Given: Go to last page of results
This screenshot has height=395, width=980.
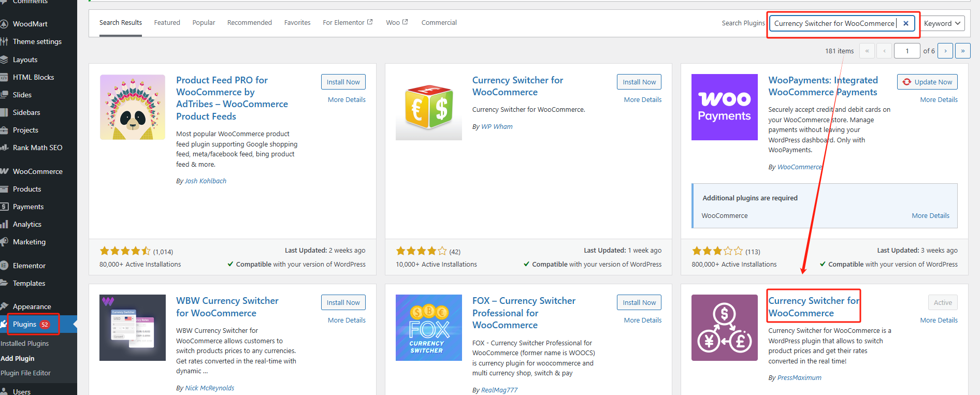Looking at the screenshot, I should (x=963, y=51).
